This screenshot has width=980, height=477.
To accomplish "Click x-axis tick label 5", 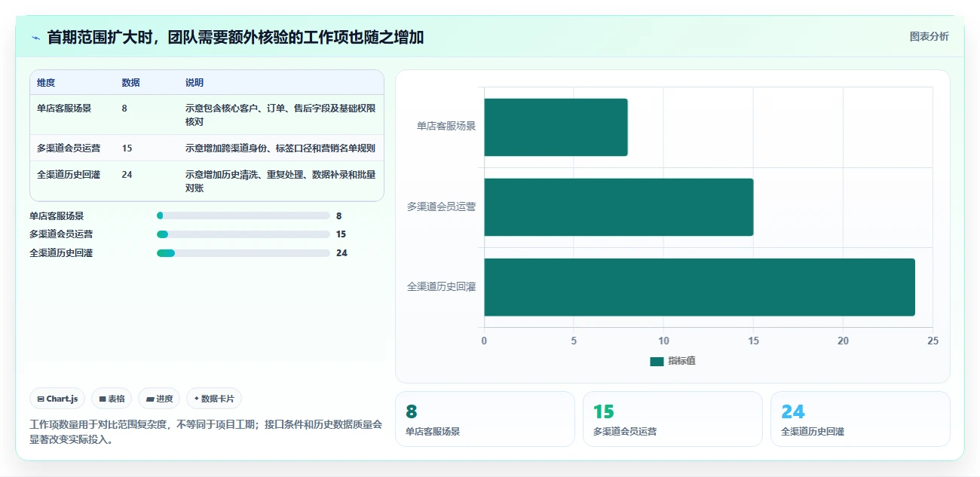I will 574,341.
